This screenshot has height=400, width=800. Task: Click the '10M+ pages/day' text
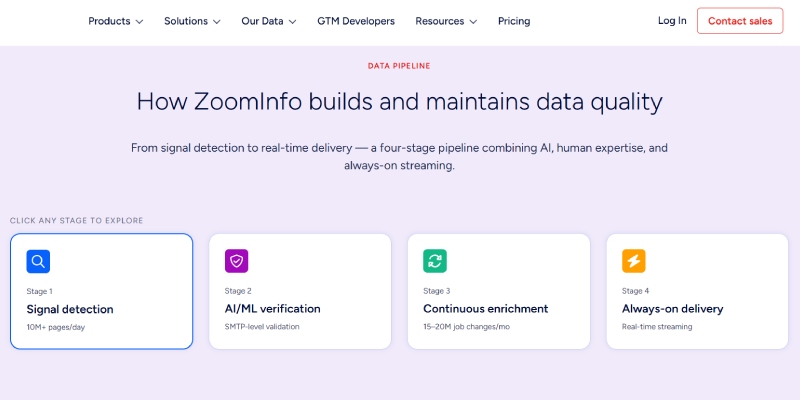tap(56, 327)
